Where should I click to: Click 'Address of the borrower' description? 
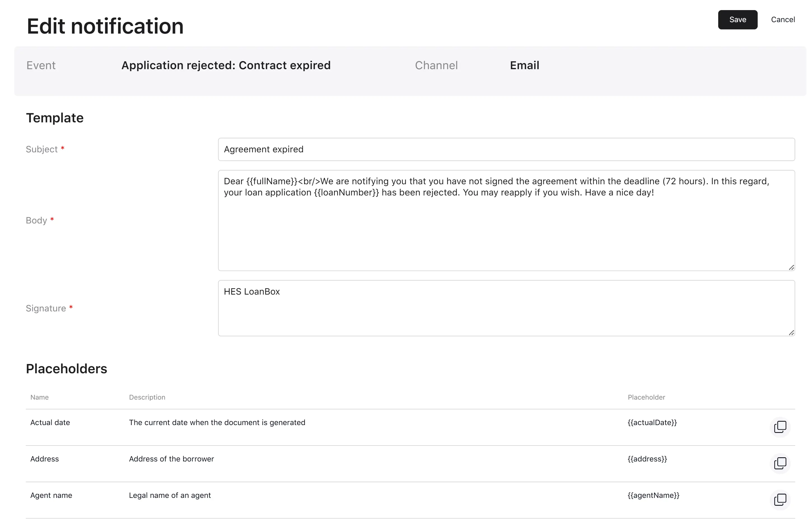(172, 459)
